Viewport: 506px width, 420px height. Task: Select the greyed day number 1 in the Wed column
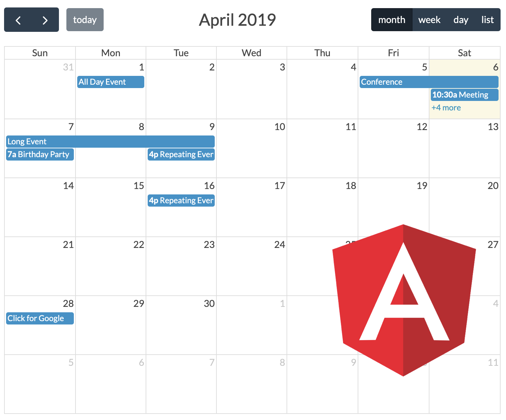tap(282, 303)
